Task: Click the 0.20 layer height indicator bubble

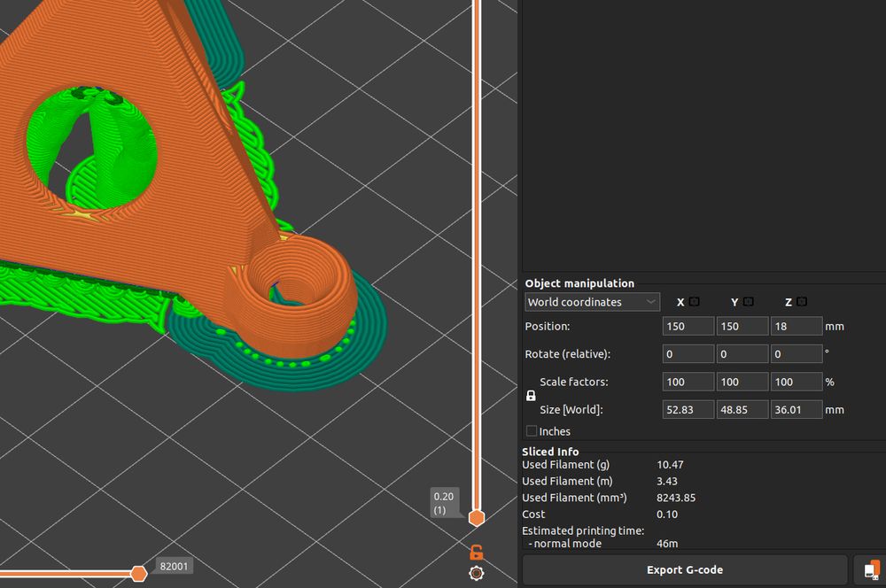Action: point(444,503)
